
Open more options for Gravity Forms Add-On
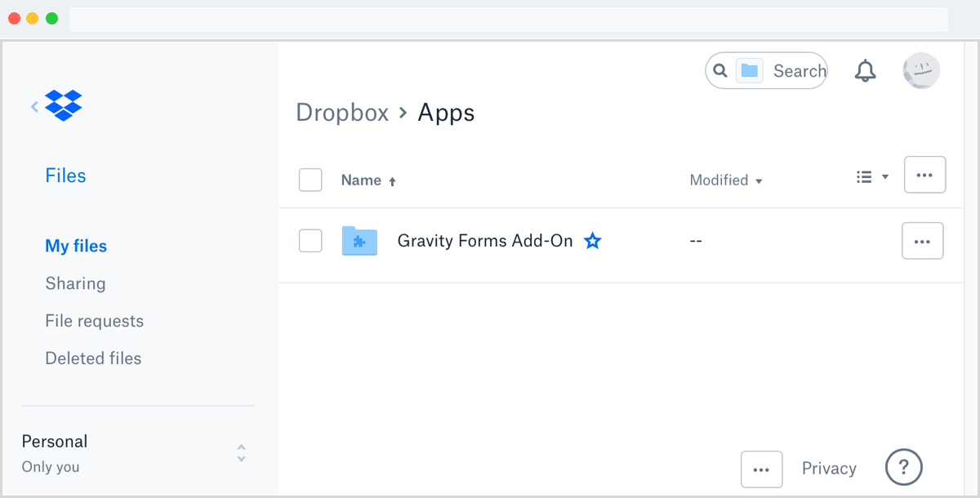point(922,241)
